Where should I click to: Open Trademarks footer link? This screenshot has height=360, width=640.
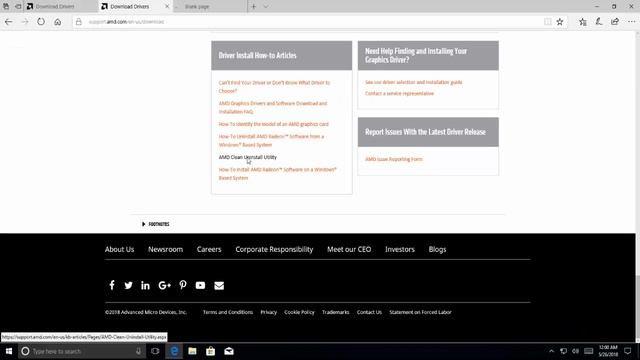pos(336,312)
